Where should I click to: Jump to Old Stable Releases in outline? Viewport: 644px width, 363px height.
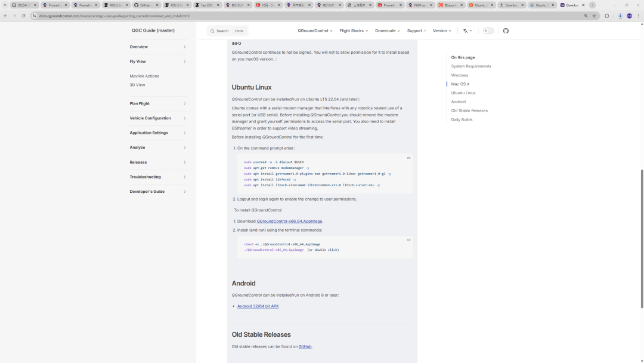pyautogui.click(x=469, y=110)
